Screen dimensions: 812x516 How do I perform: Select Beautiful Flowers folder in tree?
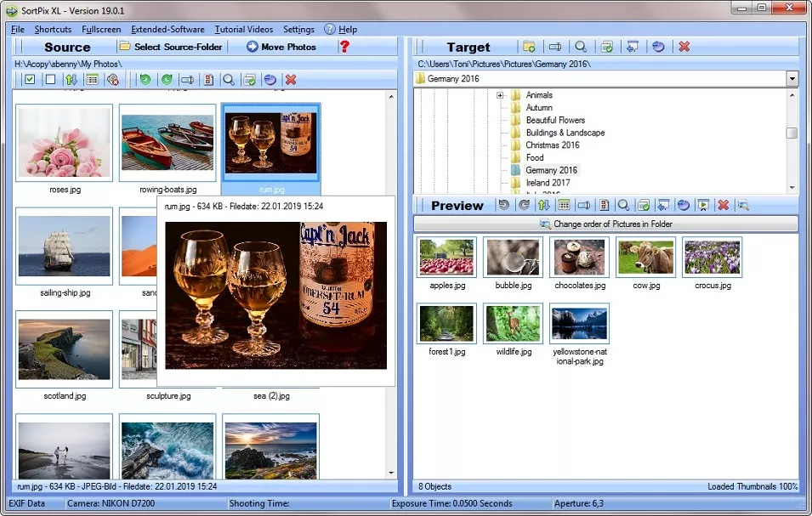tap(555, 120)
